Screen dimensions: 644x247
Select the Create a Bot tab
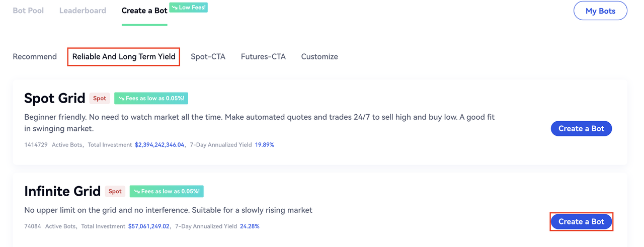click(x=144, y=11)
